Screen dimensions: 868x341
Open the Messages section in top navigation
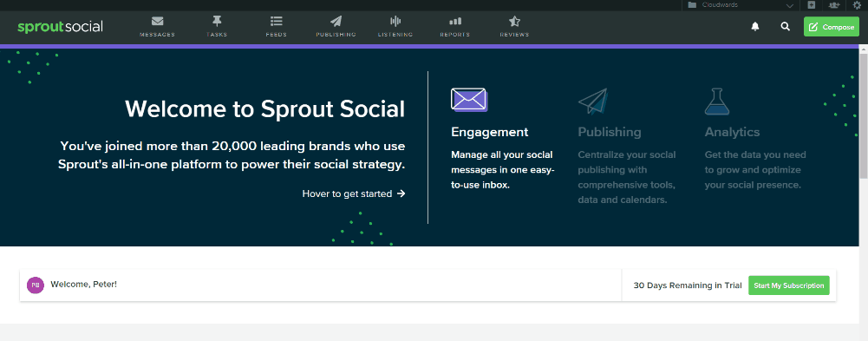coord(157,27)
